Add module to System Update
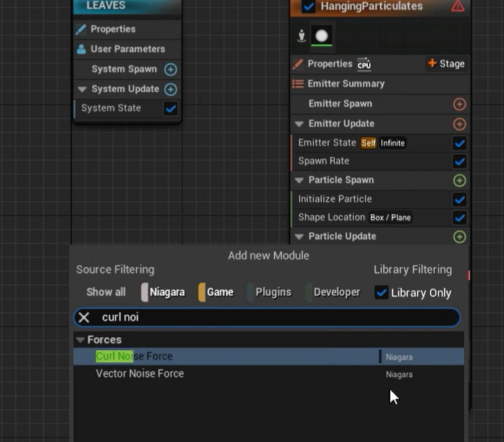The image size is (504, 442). point(170,89)
